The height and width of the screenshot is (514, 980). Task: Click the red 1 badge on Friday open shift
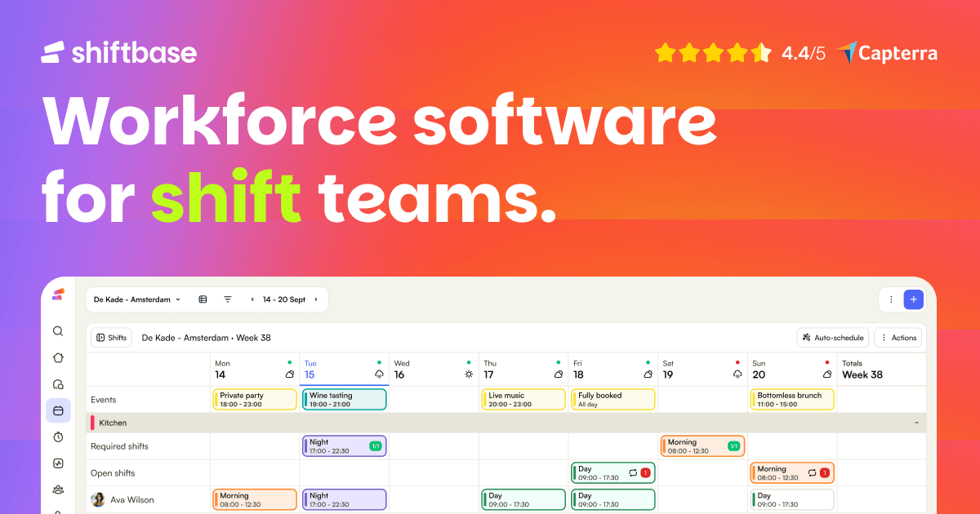click(645, 472)
